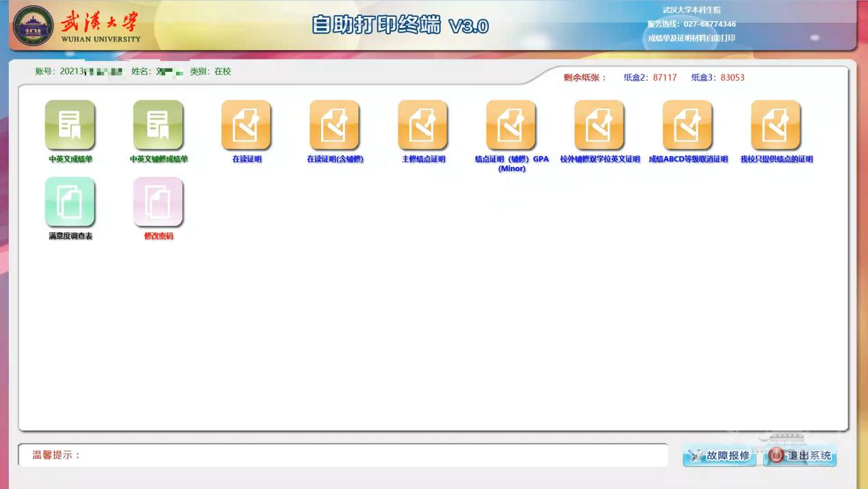This screenshot has height=489, width=868.
Task: Select the 在读证明(含辅修) icon
Action: [335, 125]
